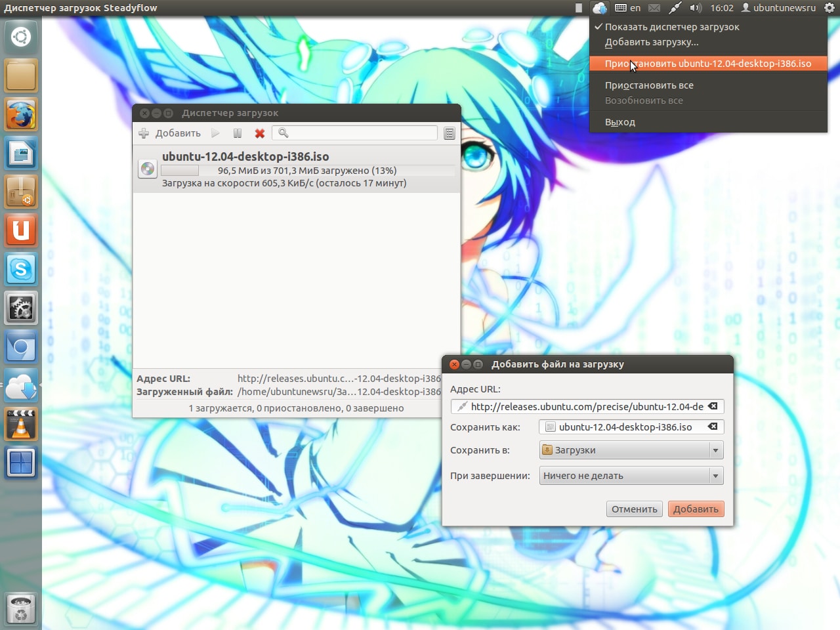This screenshot has height=630, width=840.
Task: Remove download with red X icon
Action: pyautogui.click(x=260, y=133)
